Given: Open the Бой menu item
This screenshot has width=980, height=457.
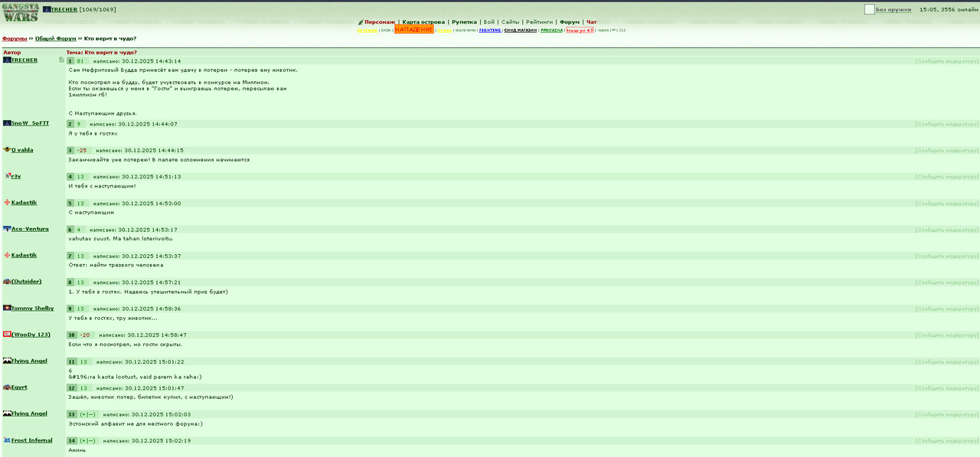Looking at the screenshot, I should [x=489, y=22].
